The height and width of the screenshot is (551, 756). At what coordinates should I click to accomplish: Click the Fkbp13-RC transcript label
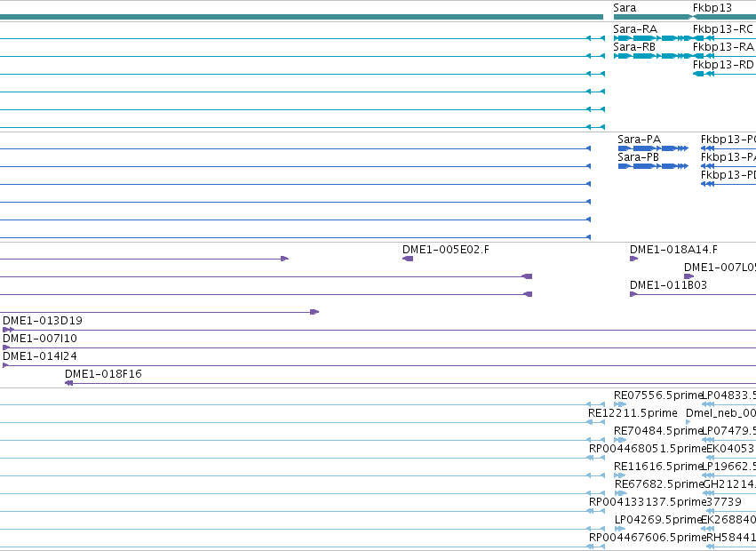coord(723,29)
